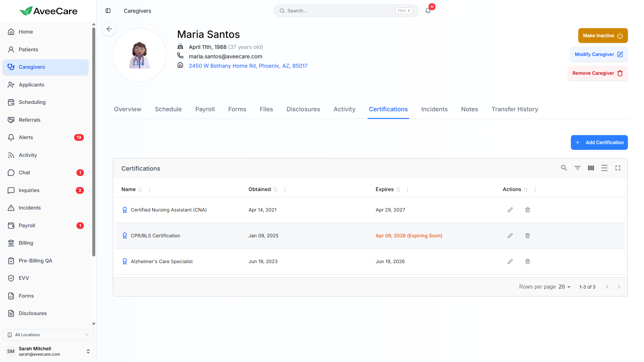
Task: Open the Bethany Home Rd address link
Action: 248,66
